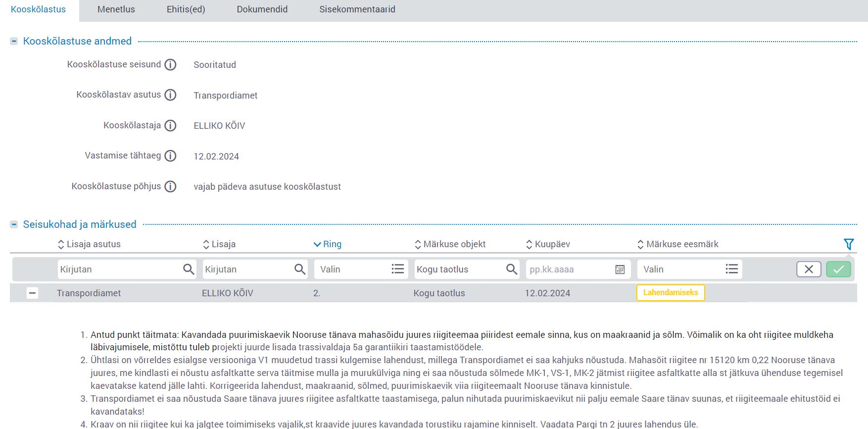Click the Vastamise tähtaeg 12.02.2024 value
This screenshot has height=429, width=868.
point(216,157)
